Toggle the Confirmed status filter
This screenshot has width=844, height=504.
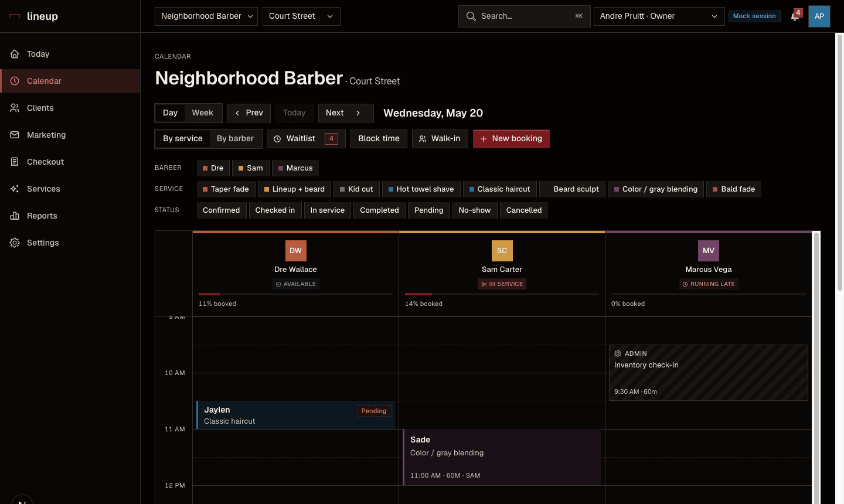click(x=222, y=210)
